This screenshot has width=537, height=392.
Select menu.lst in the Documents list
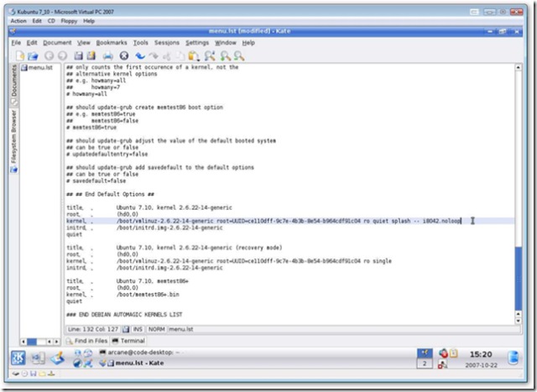pyautogui.click(x=39, y=67)
